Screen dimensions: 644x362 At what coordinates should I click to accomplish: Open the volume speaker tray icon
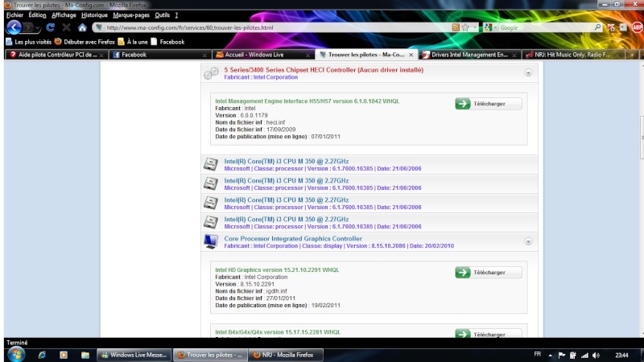[x=596, y=356]
